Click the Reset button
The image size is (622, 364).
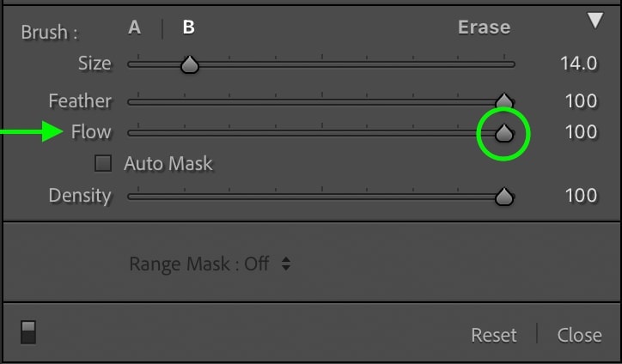(494, 335)
